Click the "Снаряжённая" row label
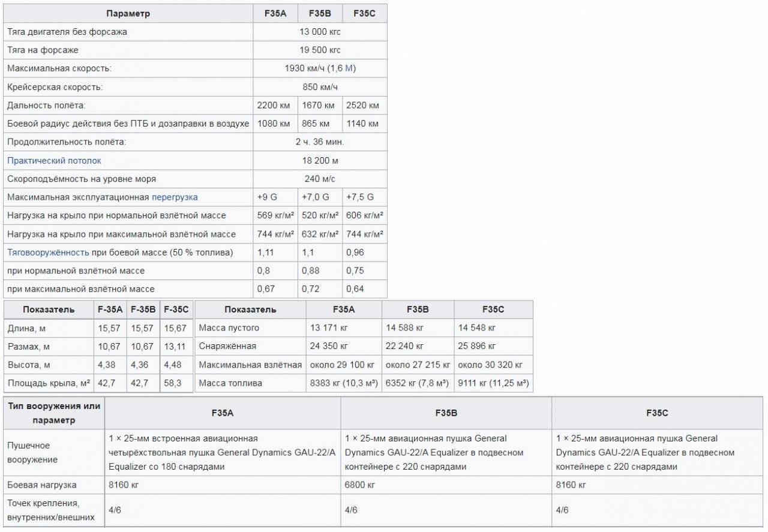This screenshot has width=768, height=532. [x=227, y=346]
